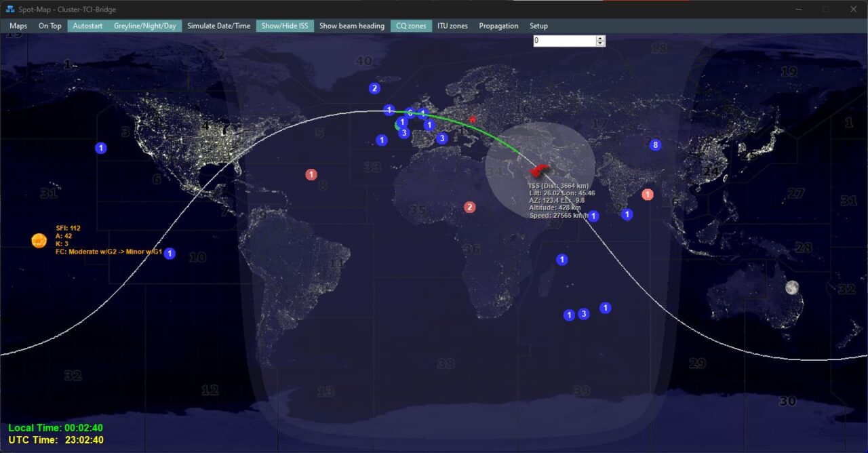Disable the CQ zones overlay
This screenshot has height=453, width=868.
pyautogui.click(x=411, y=26)
